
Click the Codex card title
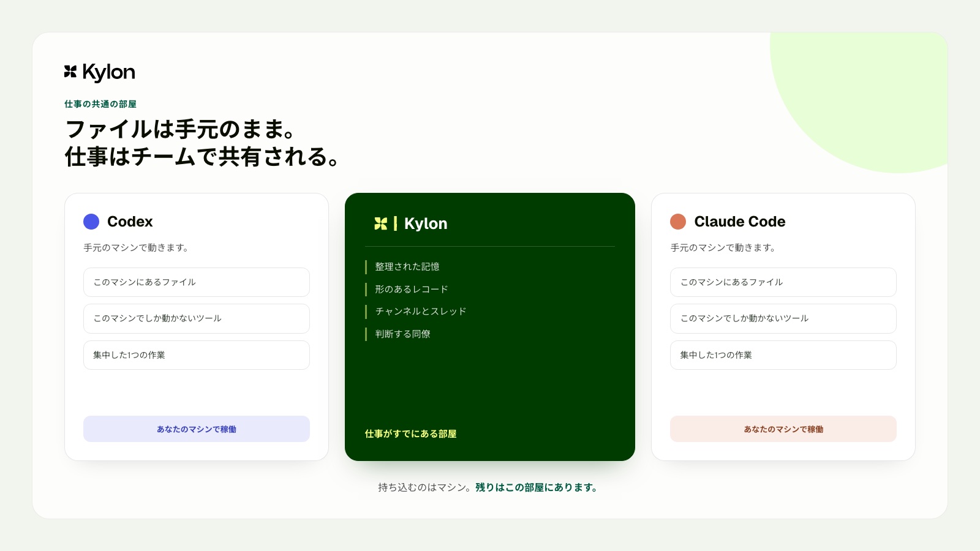pyautogui.click(x=130, y=222)
